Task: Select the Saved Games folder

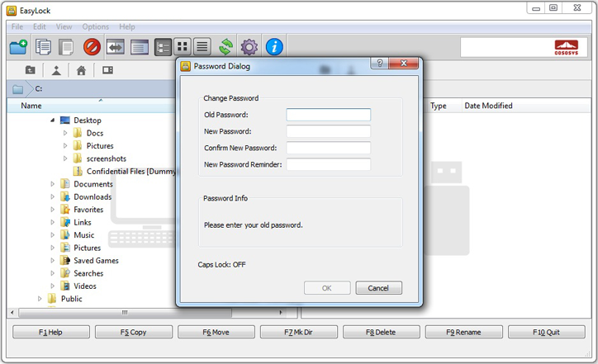Action: [96, 261]
